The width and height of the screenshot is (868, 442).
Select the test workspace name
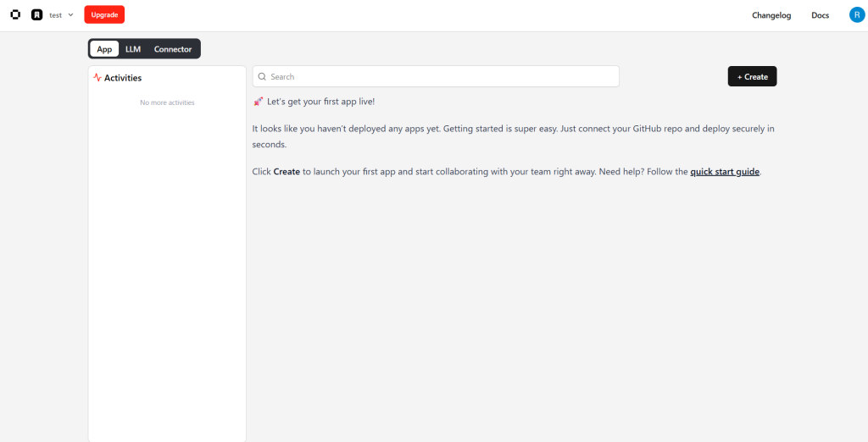(x=55, y=15)
